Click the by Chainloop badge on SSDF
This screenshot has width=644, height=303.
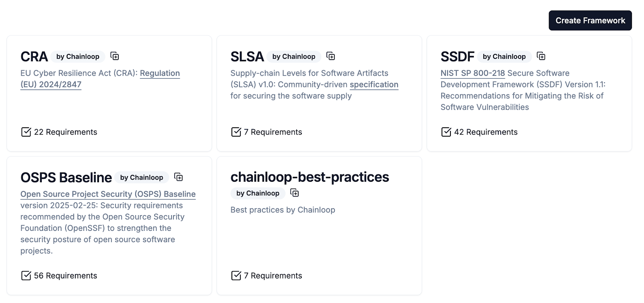[504, 57]
